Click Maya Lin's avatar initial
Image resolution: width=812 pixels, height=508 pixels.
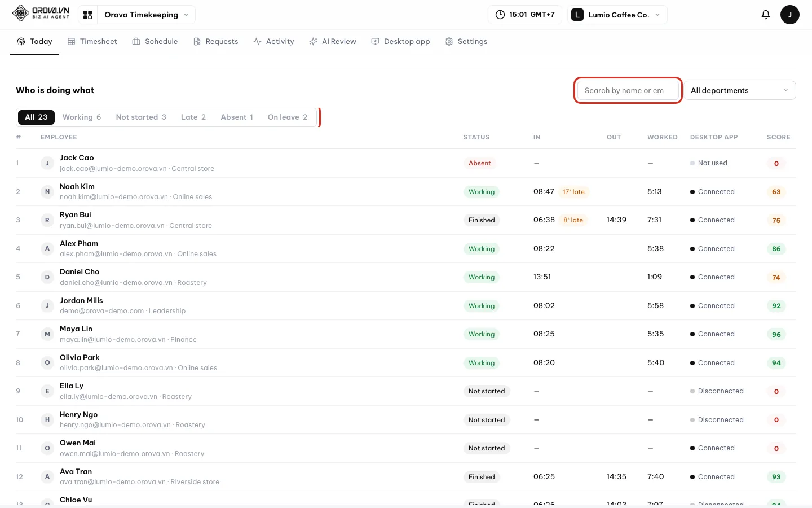point(47,334)
